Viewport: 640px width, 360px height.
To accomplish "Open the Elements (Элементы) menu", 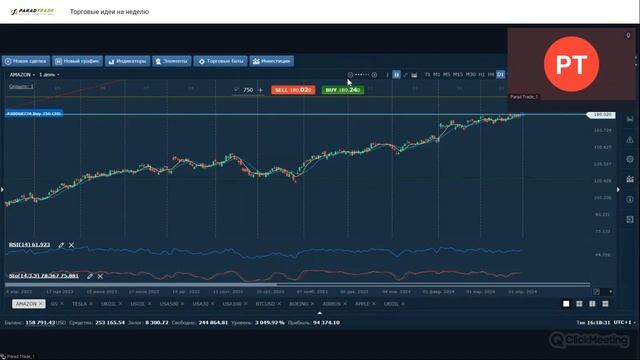I will (171, 61).
